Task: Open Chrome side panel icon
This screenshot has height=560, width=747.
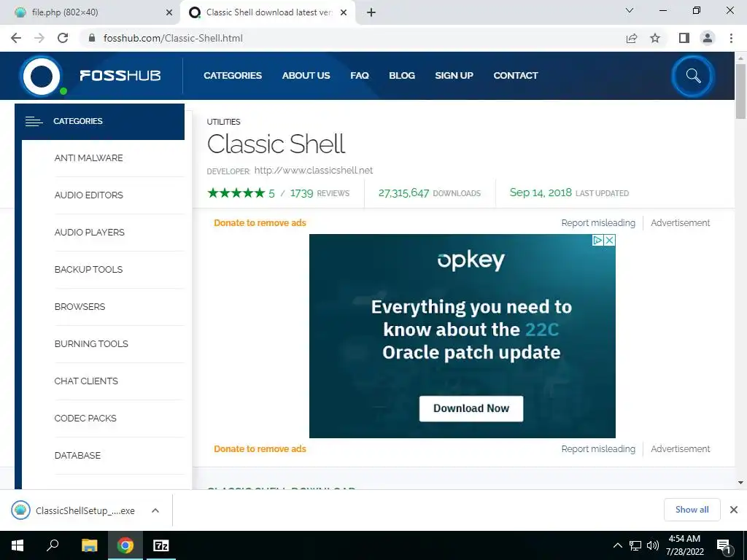Action: [684, 38]
